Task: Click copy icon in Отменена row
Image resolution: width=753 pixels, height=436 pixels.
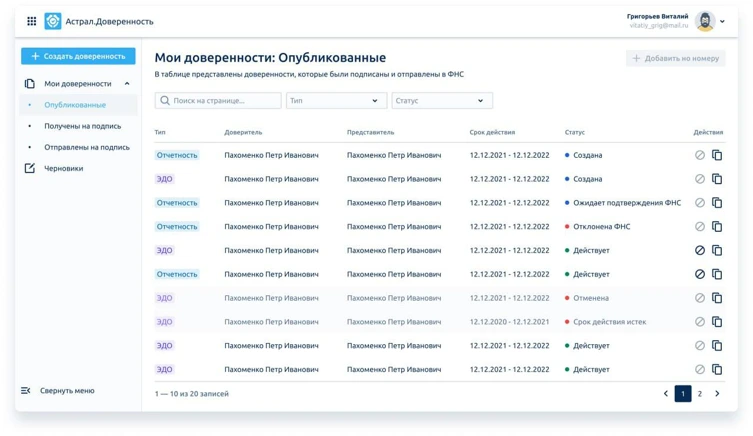Action: point(717,298)
